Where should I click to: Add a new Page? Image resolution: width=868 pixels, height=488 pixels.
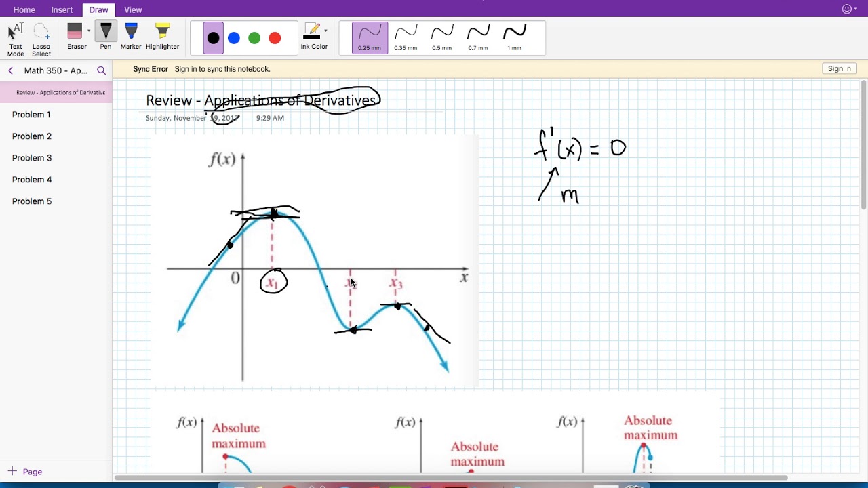[x=25, y=472]
